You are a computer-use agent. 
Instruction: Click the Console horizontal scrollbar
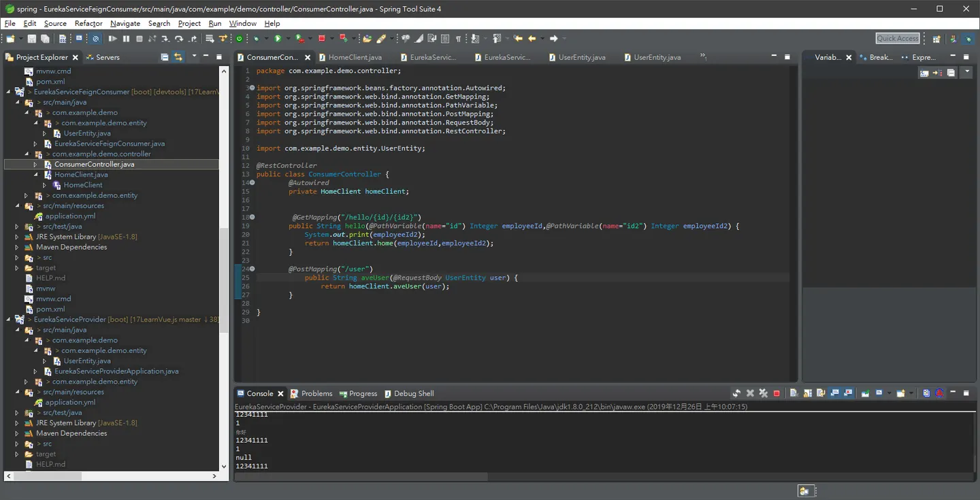[x=361, y=477]
